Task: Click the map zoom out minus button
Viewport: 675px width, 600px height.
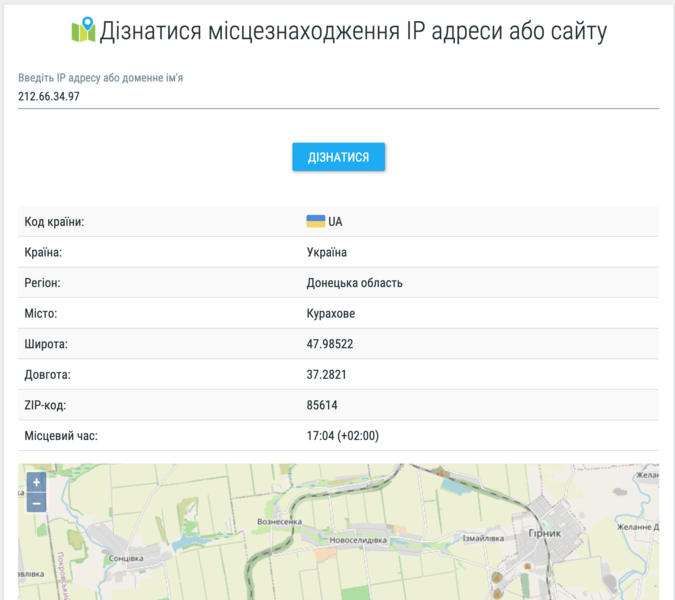Action: 37,503
